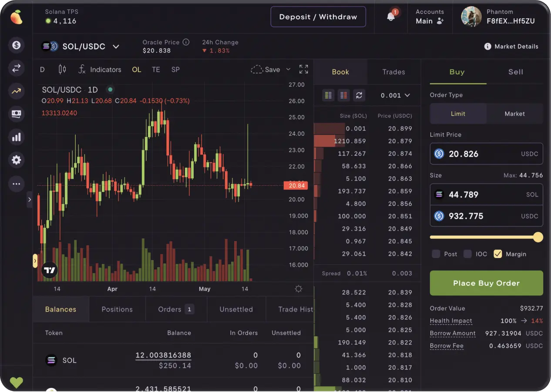Open the settings gear sidebar icon
The height and width of the screenshot is (392, 551).
tap(17, 160)
